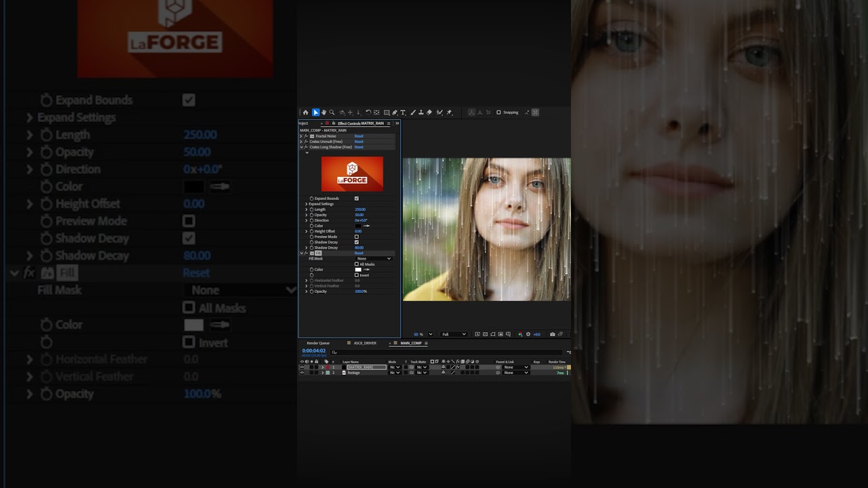Select the Roto Brush tool
Screen dimensions: 868x488
pyautogui.click(x=439, y=113)
